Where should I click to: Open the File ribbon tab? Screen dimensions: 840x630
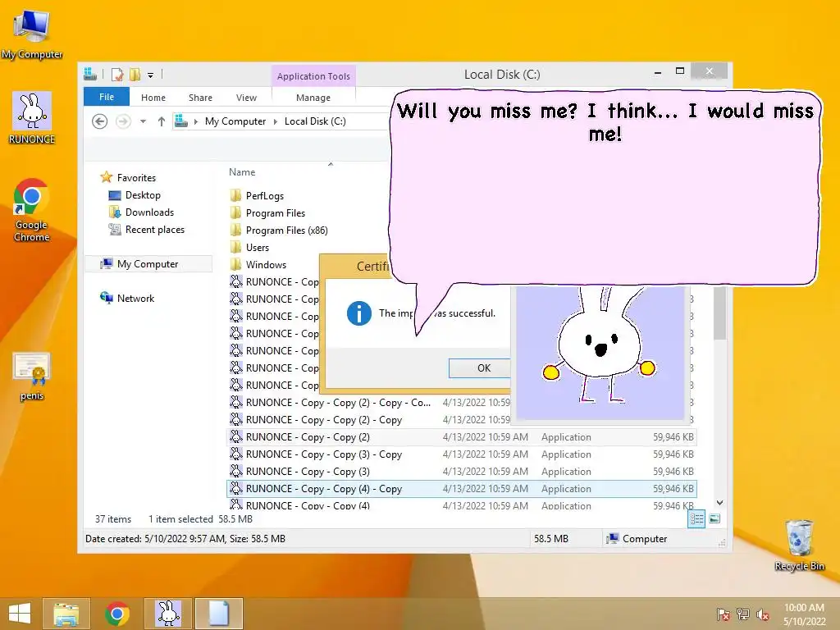click(107, 97)
